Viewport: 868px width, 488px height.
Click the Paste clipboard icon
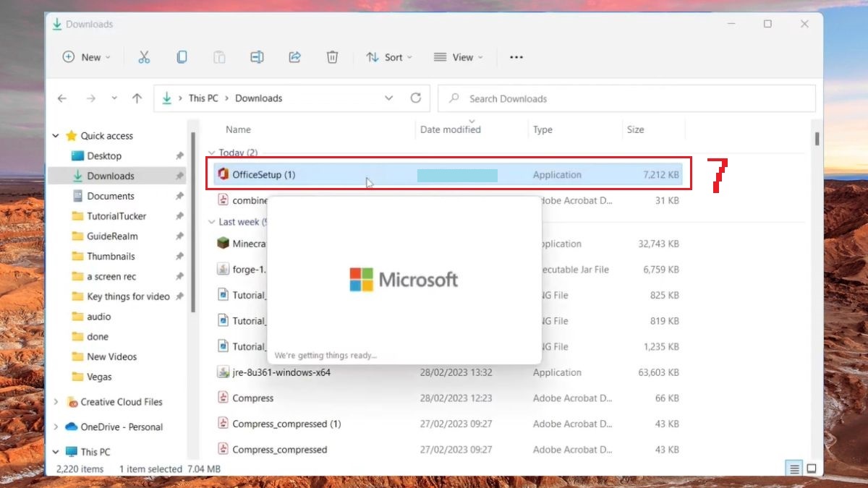[219, 57]
